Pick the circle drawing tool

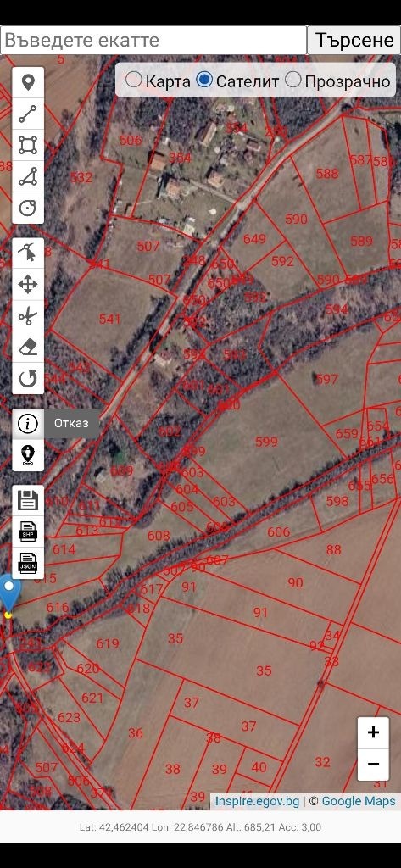(28, 209)
